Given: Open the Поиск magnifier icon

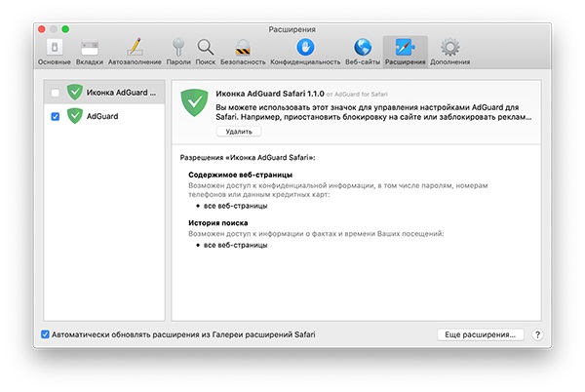Looking at the screenshot, I should click(x=206, y=48).
